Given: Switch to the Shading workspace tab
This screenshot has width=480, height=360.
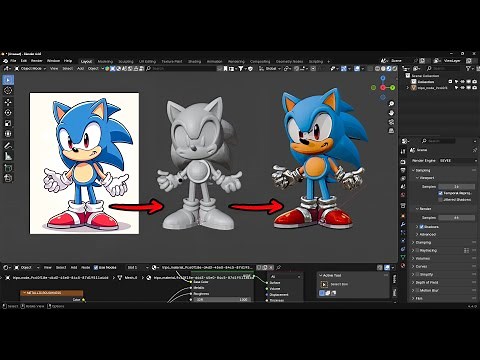Looking at the screenshot, I should [x=195, y=61].
